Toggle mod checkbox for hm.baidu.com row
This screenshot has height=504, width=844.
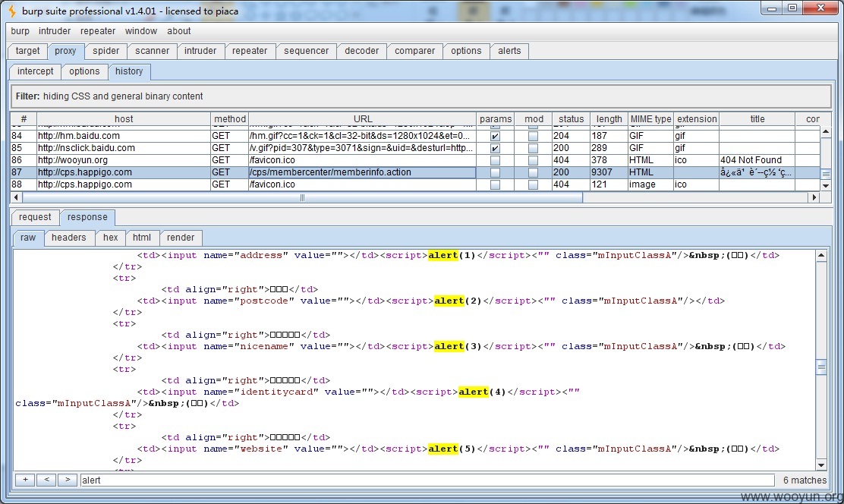(x=533, y=136)
